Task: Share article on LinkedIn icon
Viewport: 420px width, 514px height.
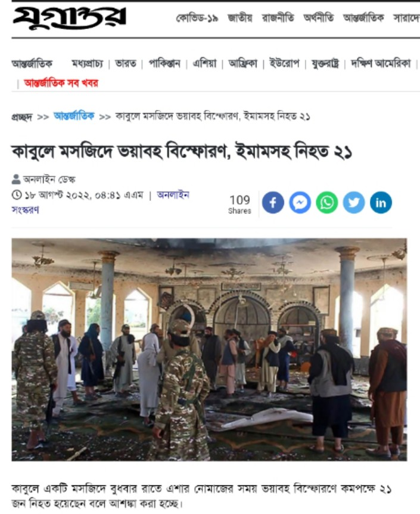Action: point(381,203)
